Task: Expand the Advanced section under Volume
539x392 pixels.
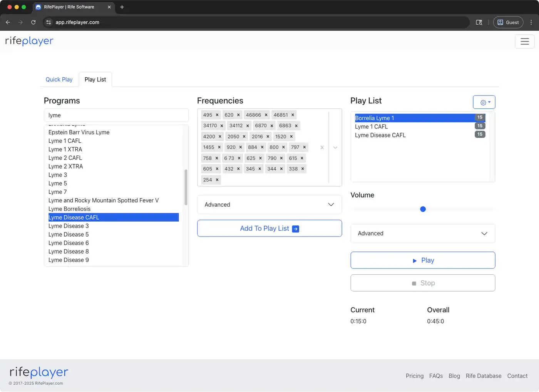Action: [x=422, y=234]
